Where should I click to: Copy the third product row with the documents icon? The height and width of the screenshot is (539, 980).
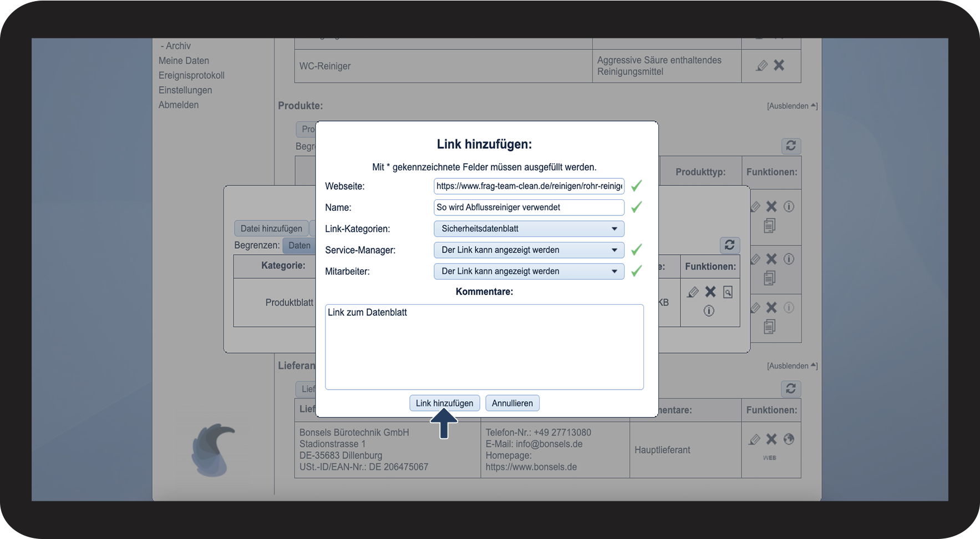point(769,326)
